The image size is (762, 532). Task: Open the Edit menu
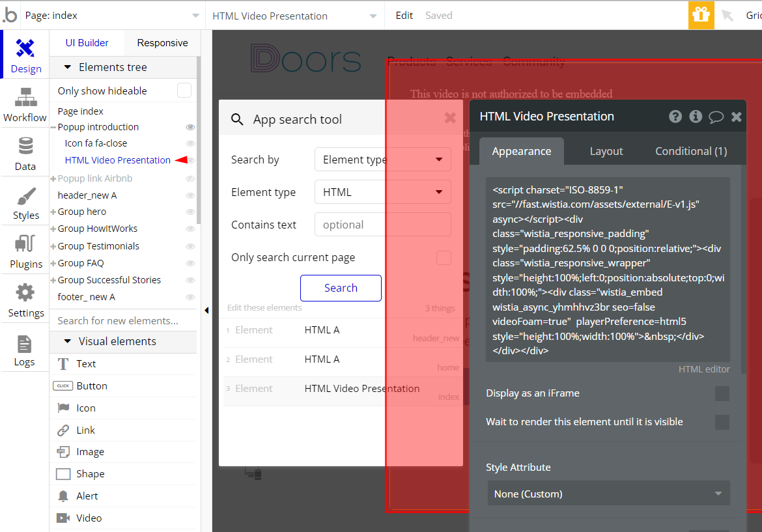tap(404, 16)
